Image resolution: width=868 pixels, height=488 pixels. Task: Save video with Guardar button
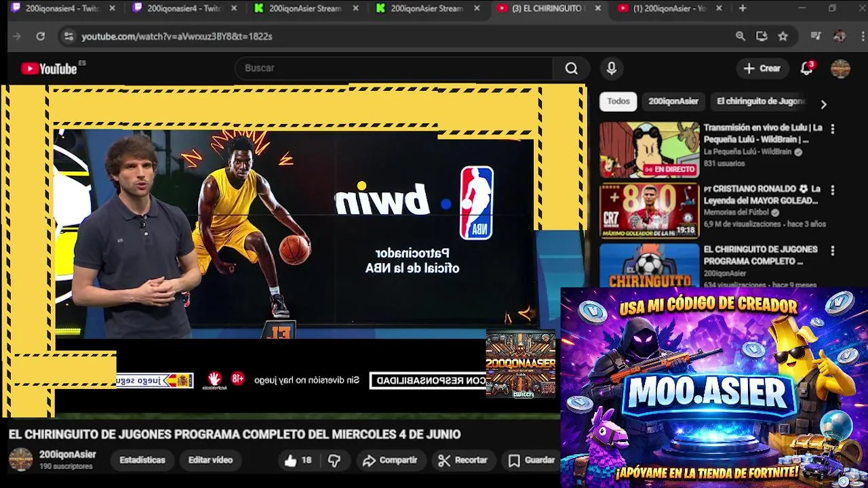[x=532, y=460]
